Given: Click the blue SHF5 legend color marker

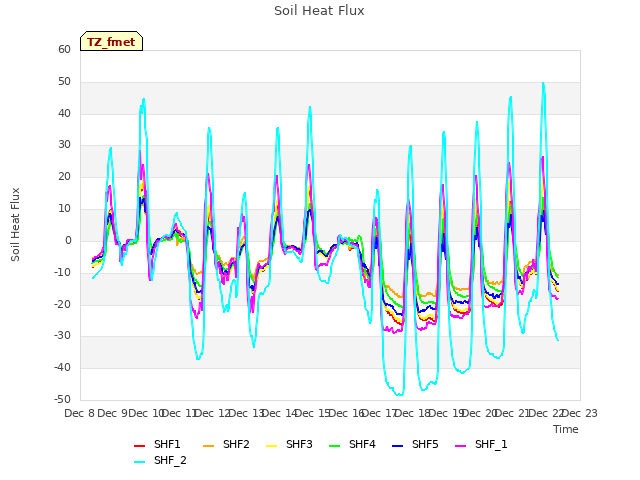Looking at the screenshot, I should [x=398, y=446].
